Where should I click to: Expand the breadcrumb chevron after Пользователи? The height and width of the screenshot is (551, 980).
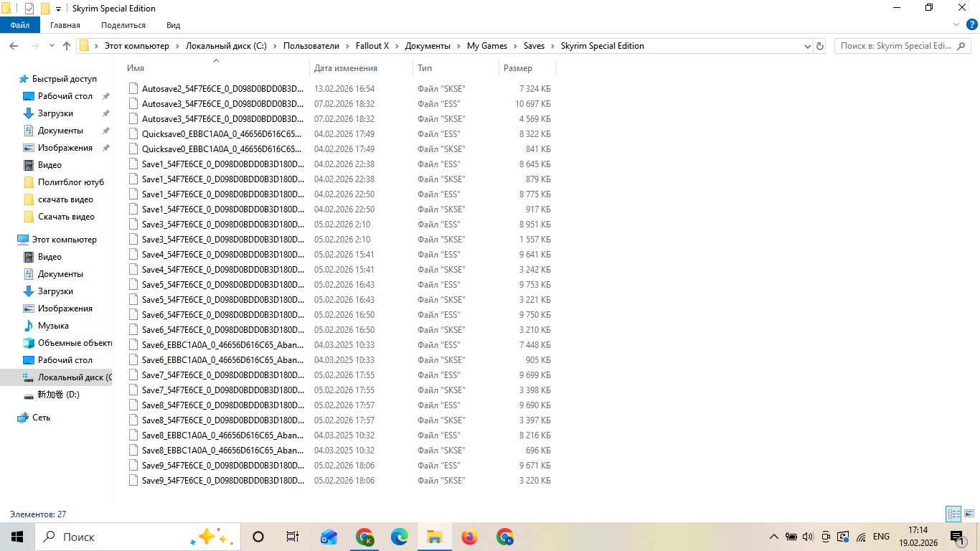tap(347, 46)
